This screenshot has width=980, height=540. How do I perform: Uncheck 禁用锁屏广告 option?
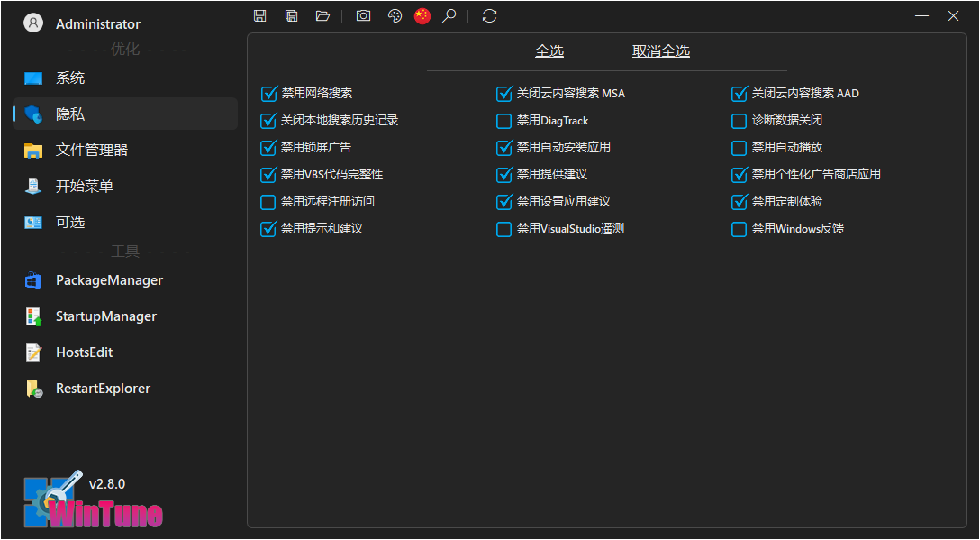[268, 148]
